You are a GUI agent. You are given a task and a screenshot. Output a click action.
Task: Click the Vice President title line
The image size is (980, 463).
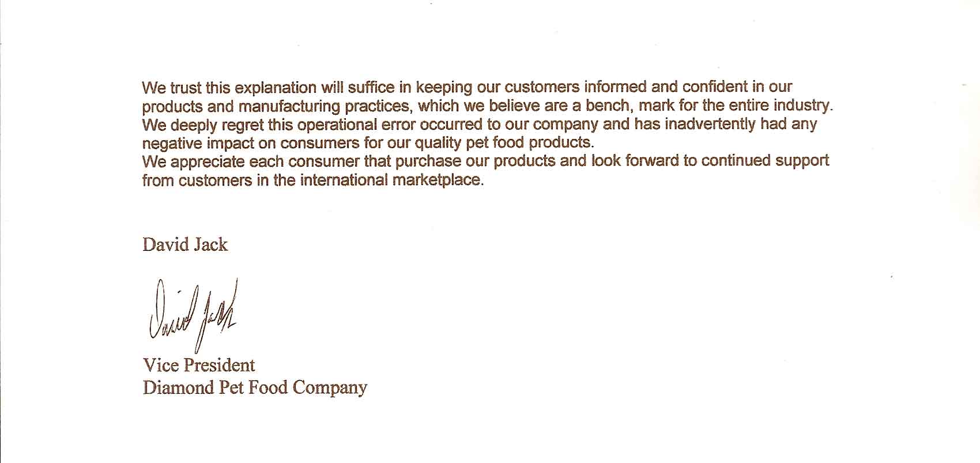click(x=199, y=365)
